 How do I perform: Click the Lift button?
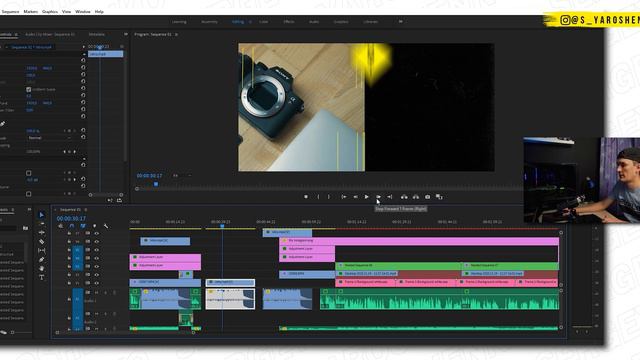pos(404,197)
